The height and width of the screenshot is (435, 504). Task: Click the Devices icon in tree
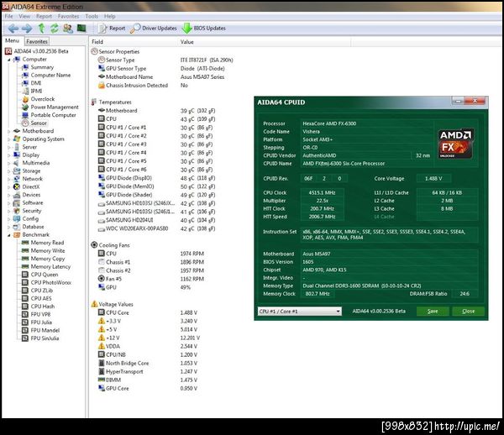click(x=17, y=195)
